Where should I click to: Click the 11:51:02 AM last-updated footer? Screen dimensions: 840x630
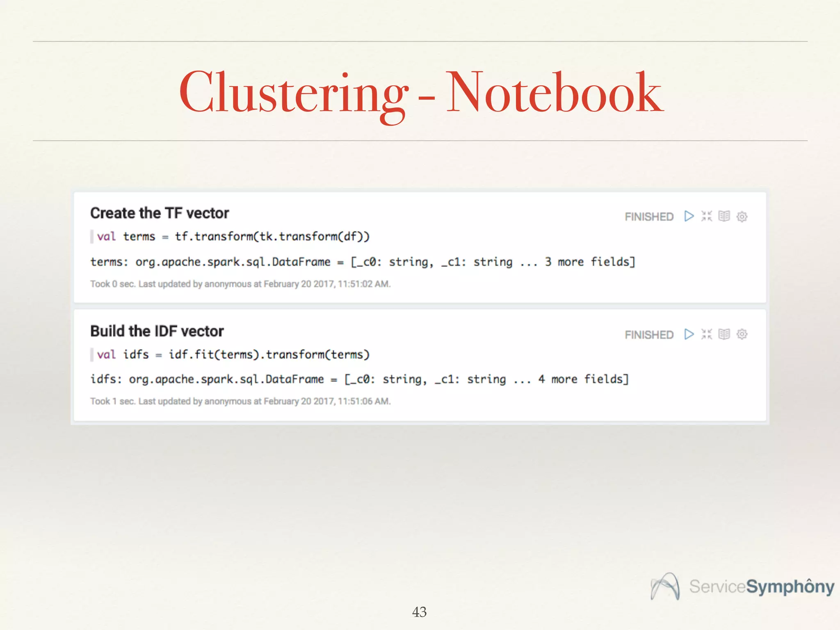pos(240,284)
